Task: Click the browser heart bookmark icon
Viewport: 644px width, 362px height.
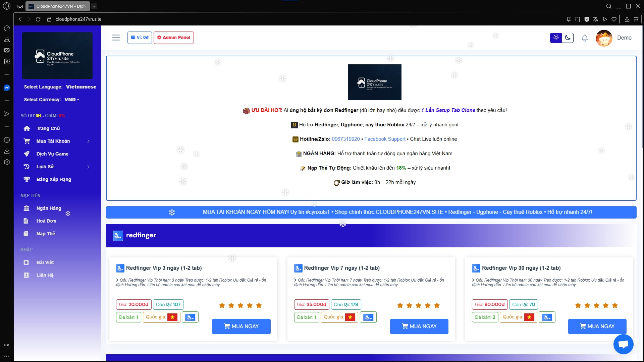Action: [614, 19]
